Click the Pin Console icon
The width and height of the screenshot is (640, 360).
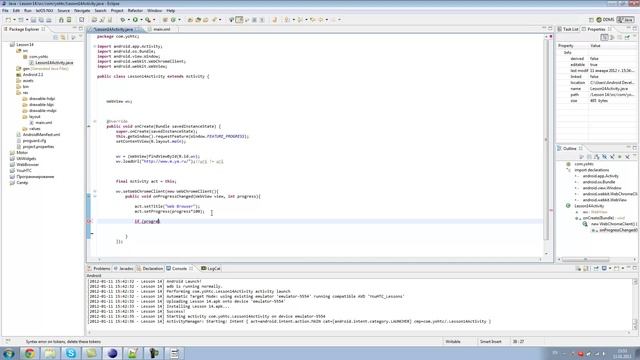click(x=596, y=268)
